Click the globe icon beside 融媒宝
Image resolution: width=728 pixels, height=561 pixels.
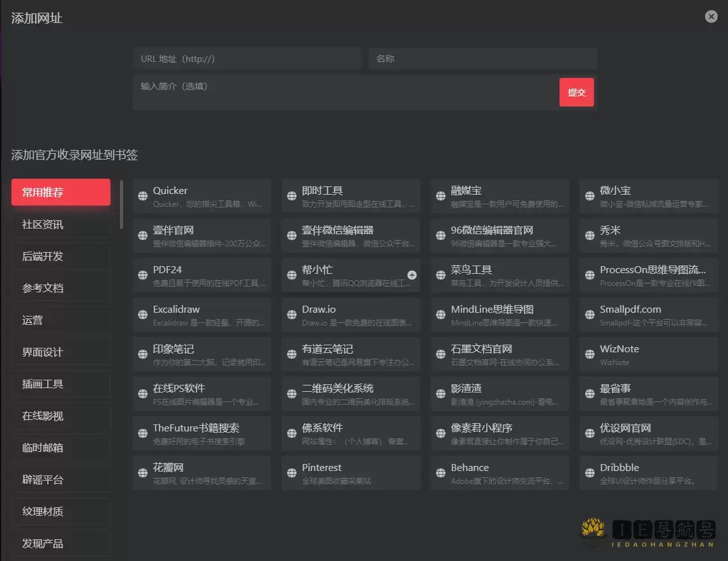441,196
